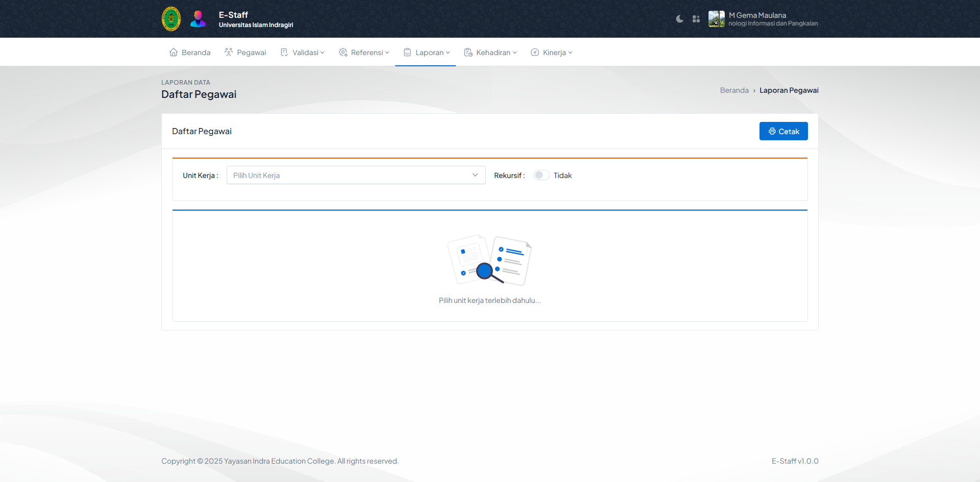Click the Pegawai people icon

pos(229,53)
